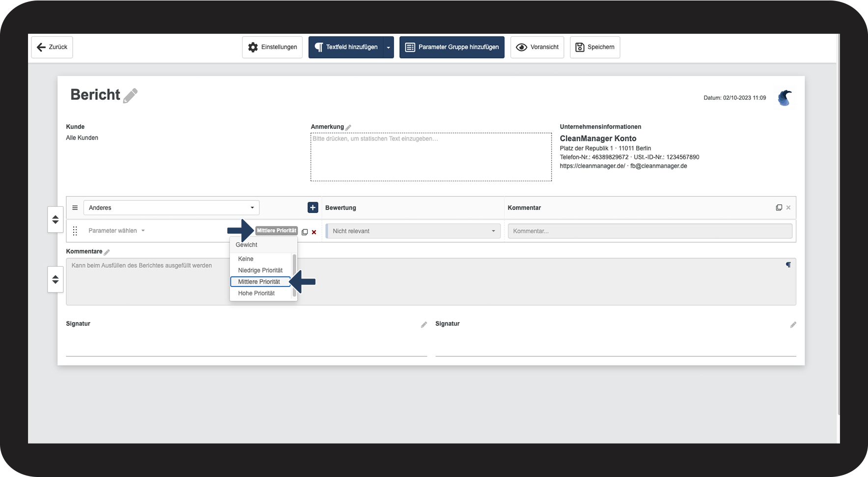Click the Kommentar column header
Screen dimensions: 868x477
[x=524, y=208]
